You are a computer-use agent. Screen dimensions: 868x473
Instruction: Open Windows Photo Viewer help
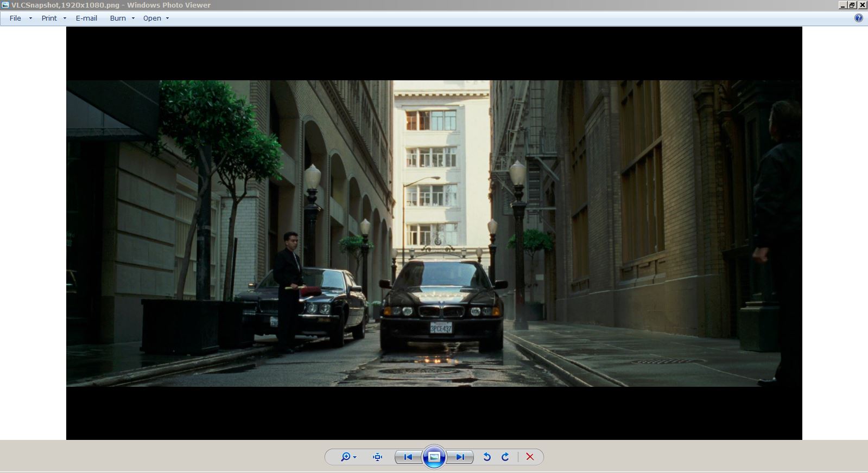point(859,18)
